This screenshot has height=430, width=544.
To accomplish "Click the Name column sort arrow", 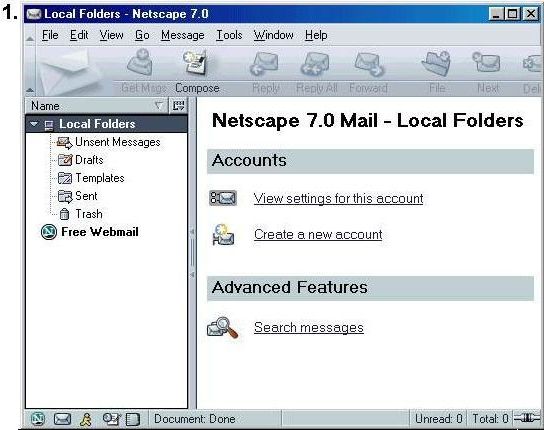I will (159, 106).
